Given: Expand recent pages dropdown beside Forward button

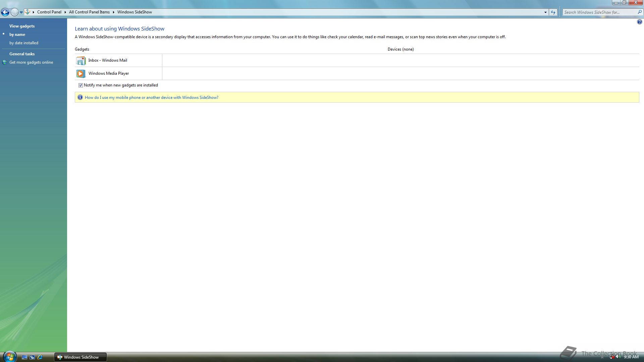Looking at the screenshot, I should (21, 12).
